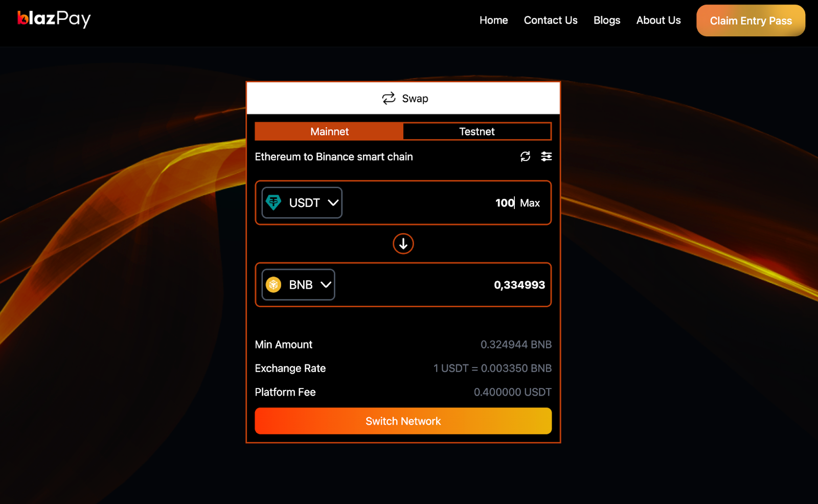The image size is (818, 504).
Task: Switch to the Testnet tab
Action: click(477, 131)
